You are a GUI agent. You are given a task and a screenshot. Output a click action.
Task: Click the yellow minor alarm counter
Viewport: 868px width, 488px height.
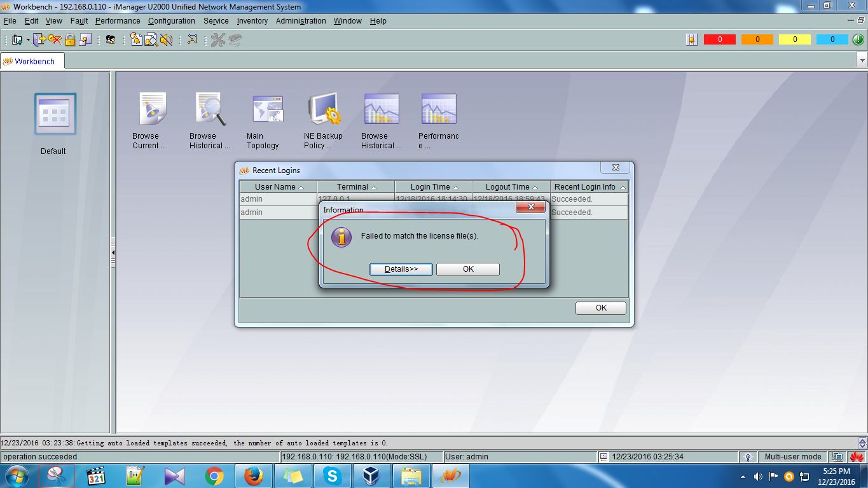795,39
